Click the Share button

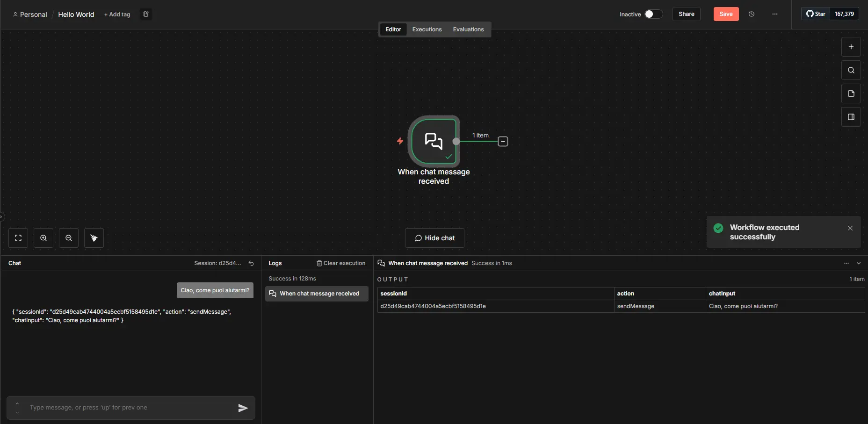(x=686, y=14)
